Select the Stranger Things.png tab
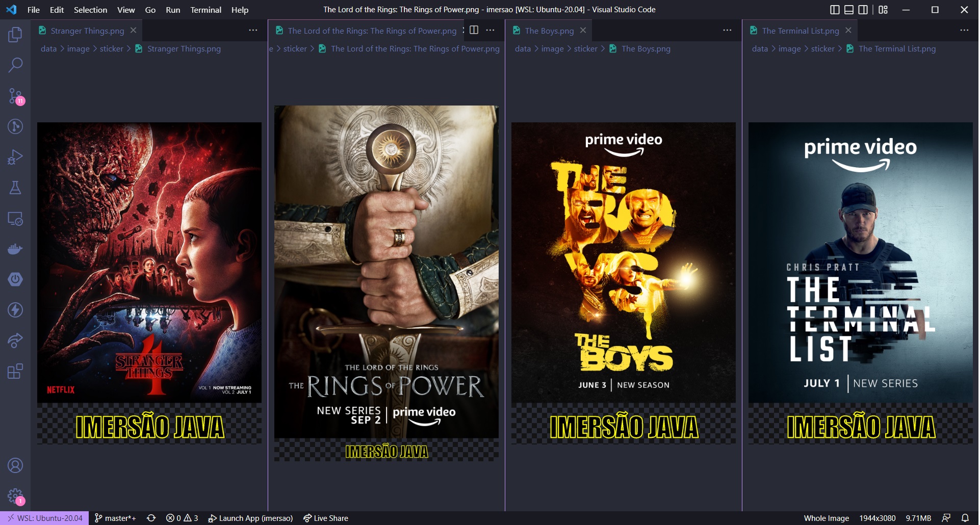 (x=87, y=31)
